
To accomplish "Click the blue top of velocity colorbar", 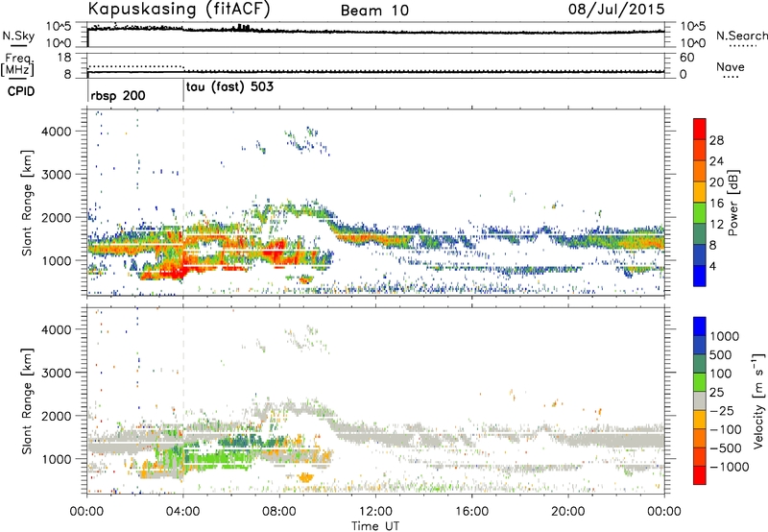I will [x=700, y=326].
